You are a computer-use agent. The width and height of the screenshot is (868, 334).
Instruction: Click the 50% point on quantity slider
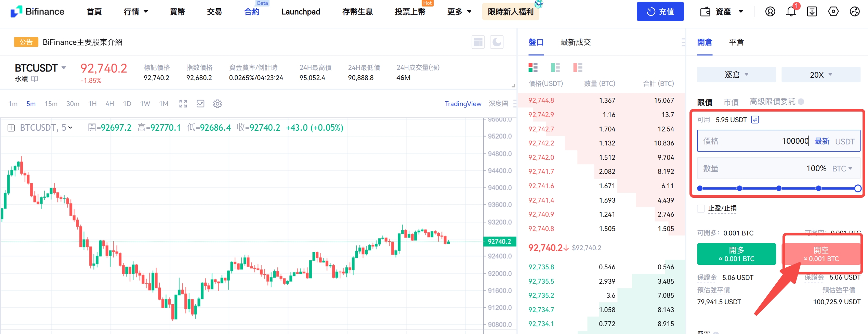point(779,188)
